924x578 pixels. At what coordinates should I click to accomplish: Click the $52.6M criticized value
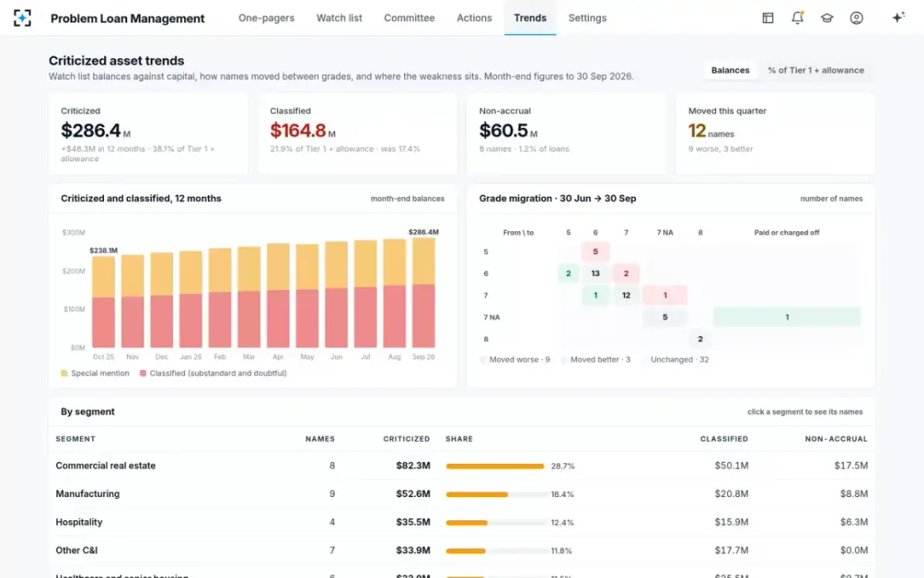(413, 494)
